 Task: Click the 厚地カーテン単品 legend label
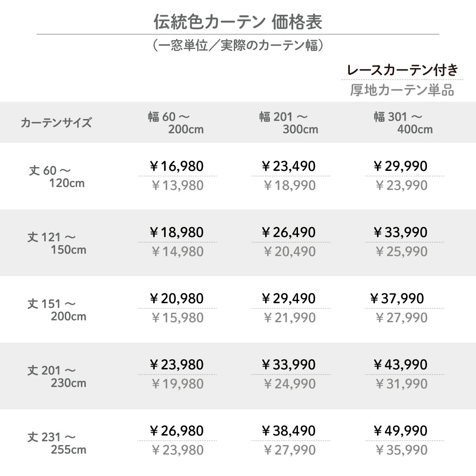coord(402,90)
